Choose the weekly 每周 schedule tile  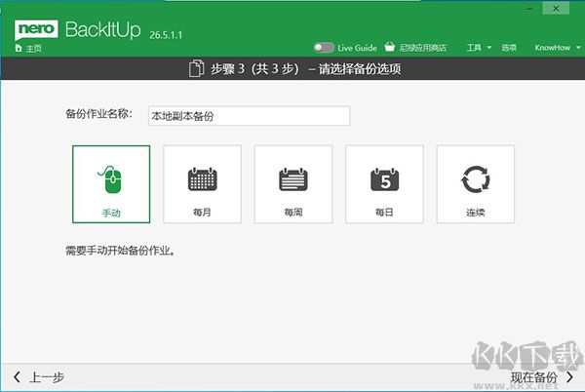(293, 184)
